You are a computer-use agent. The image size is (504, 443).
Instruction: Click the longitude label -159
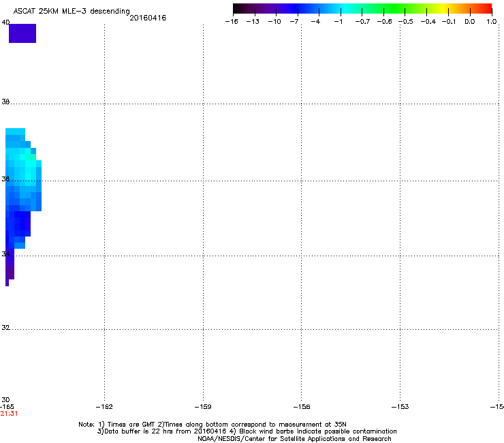[x=203, y=407]
